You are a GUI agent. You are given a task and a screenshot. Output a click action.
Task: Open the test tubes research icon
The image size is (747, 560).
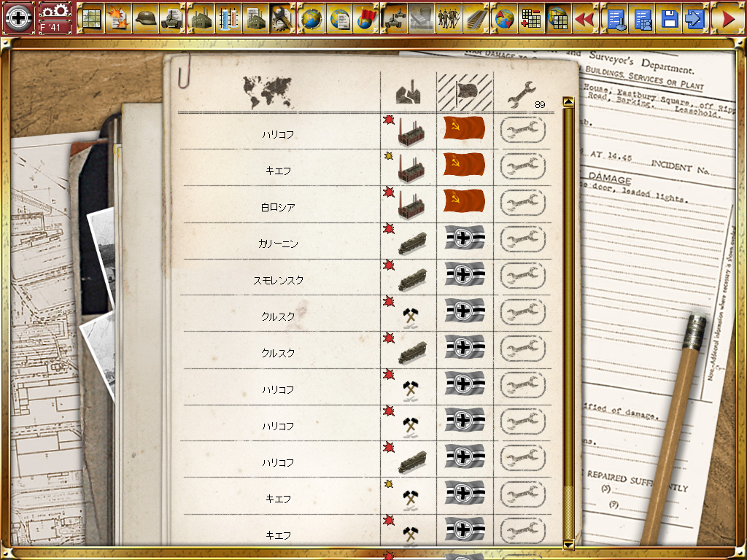tap(228, 18)
